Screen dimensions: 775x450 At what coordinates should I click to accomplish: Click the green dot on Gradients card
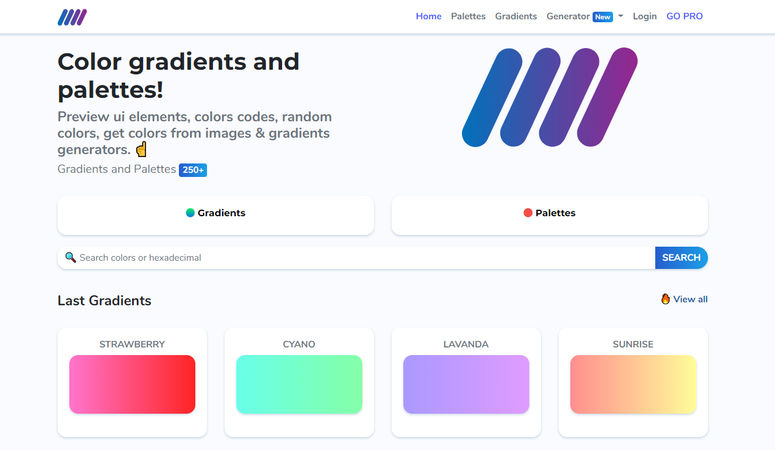click(190, 213)
